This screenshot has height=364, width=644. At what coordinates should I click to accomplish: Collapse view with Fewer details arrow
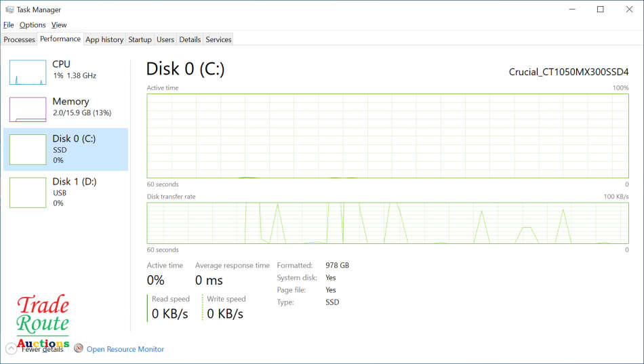point(12,349)
